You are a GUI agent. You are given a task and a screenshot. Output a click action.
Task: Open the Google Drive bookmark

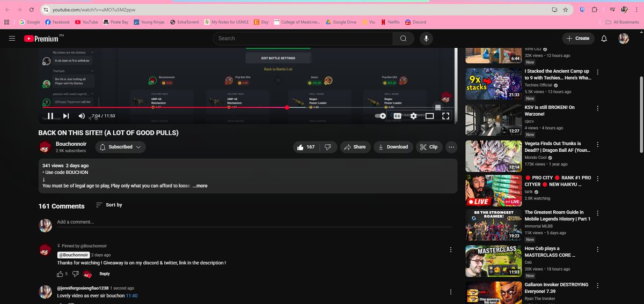click(340, 22)
